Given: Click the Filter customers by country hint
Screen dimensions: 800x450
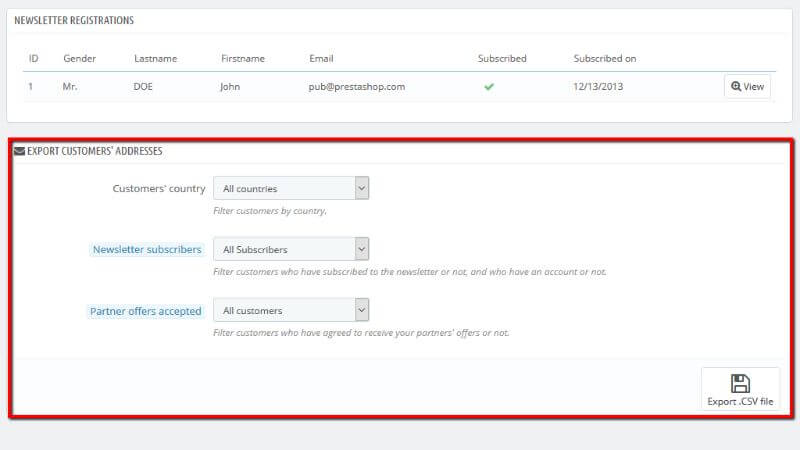Looking at the screenshot, I should click(270, 211).
